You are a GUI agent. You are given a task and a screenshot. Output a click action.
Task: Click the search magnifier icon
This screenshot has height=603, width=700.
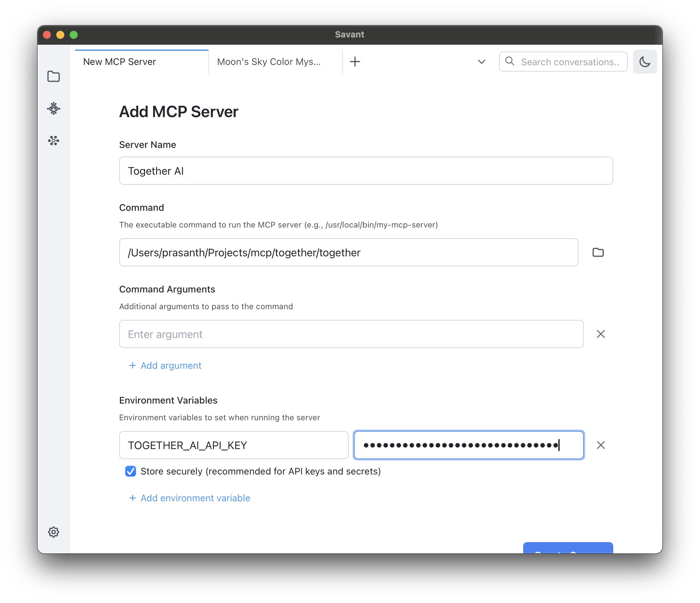pos(509,61)
